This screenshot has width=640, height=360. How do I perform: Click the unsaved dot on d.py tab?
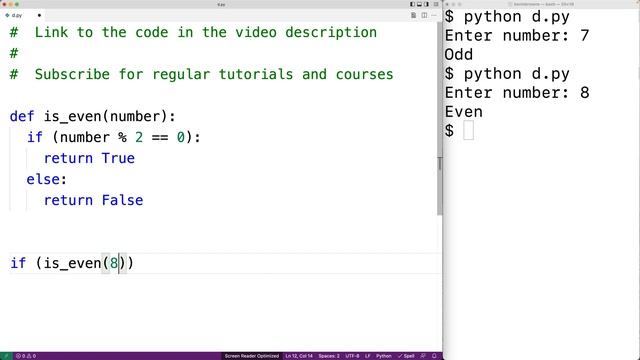(x=39, y=16)
